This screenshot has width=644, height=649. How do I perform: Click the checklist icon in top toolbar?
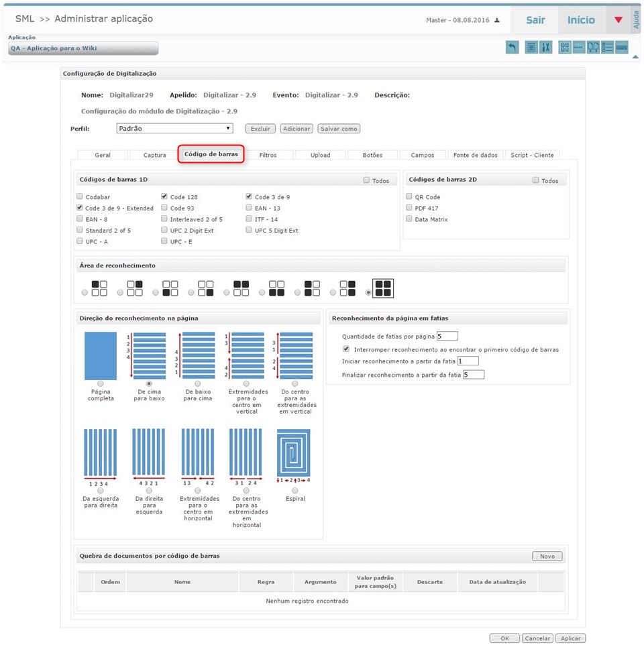(607, 48)
